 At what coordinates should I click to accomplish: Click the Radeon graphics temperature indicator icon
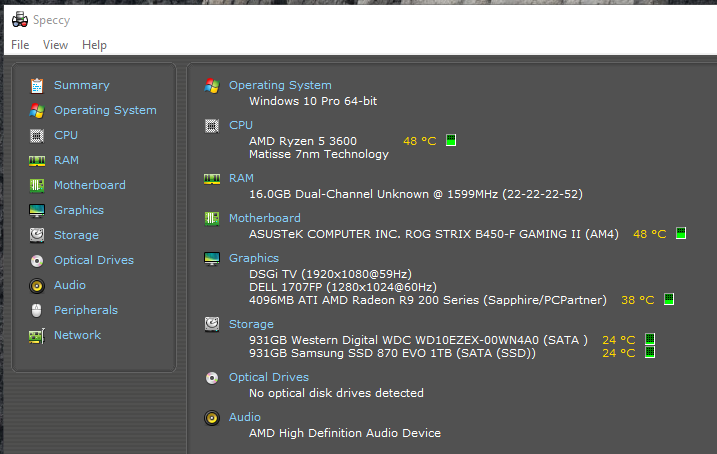(x=669, y=299)
